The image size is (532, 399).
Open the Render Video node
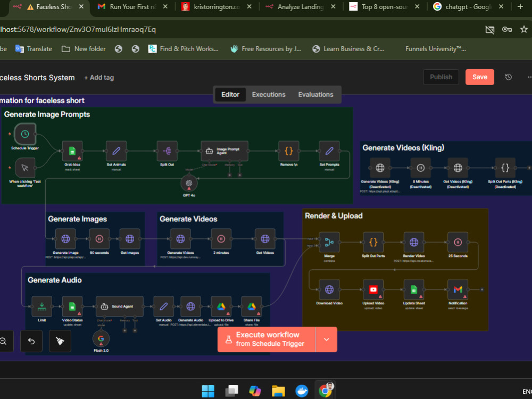[x=413, y=242]
